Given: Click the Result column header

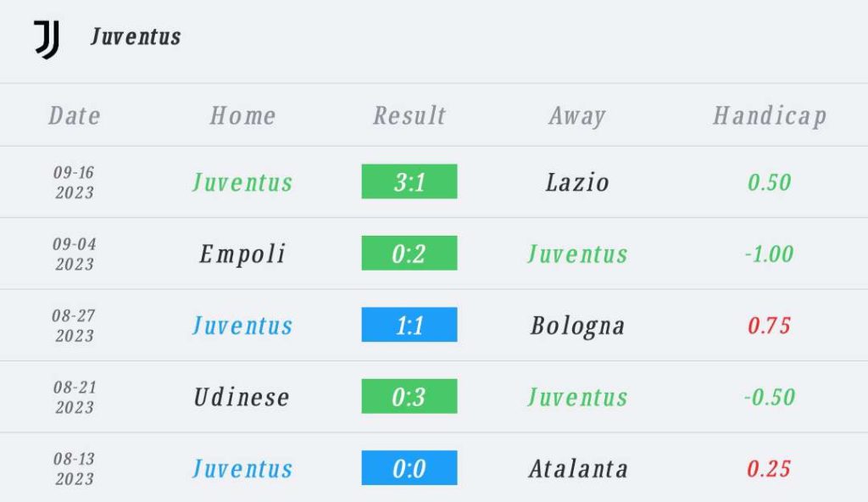Looking at the screenshot, I should tap(409, 115).
